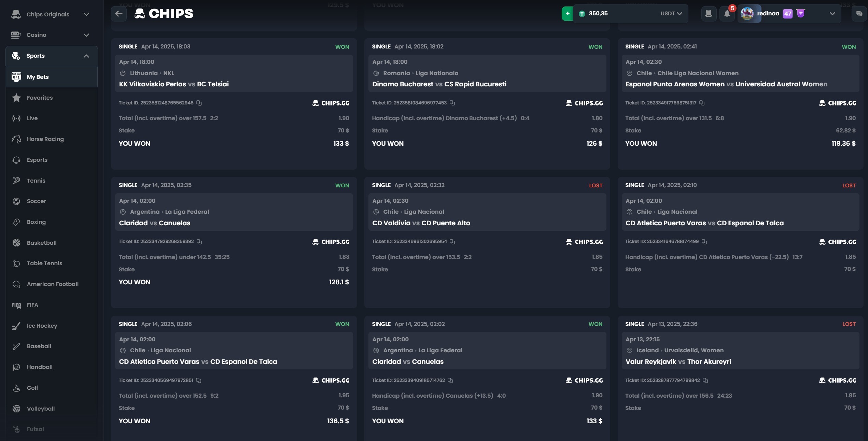This screenshot has height=441, width=868.
Task: Copy ticket ID 2523339409185714762
Action: [450, 380]
